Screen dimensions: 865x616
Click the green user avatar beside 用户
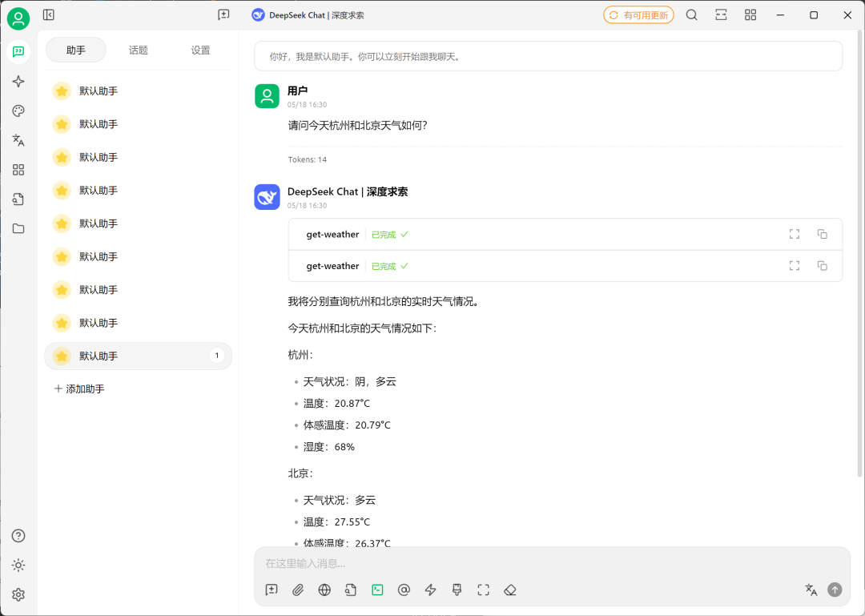[267, 96]
